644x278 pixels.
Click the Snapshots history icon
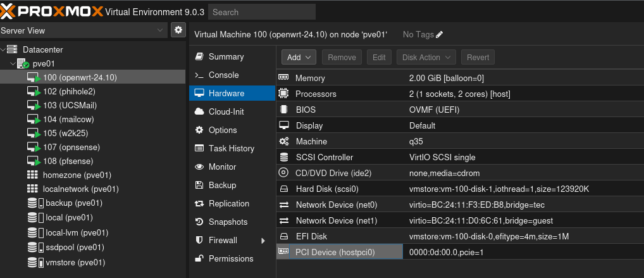[x=199, y=222]
